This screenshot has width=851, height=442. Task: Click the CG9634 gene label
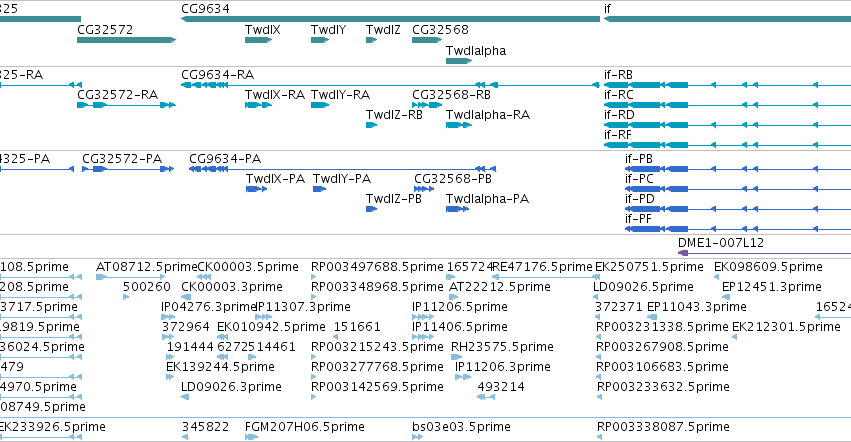point(205,9)
